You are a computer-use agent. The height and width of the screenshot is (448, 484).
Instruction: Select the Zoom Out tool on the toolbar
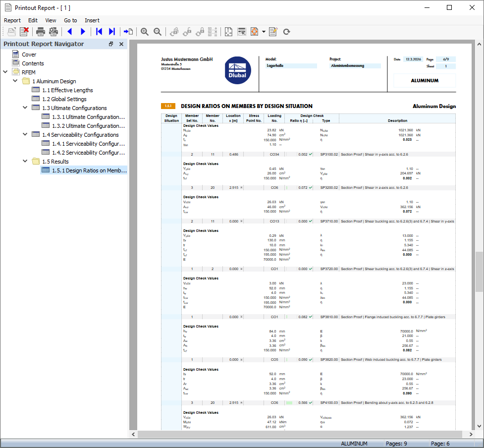coord(157,32)
